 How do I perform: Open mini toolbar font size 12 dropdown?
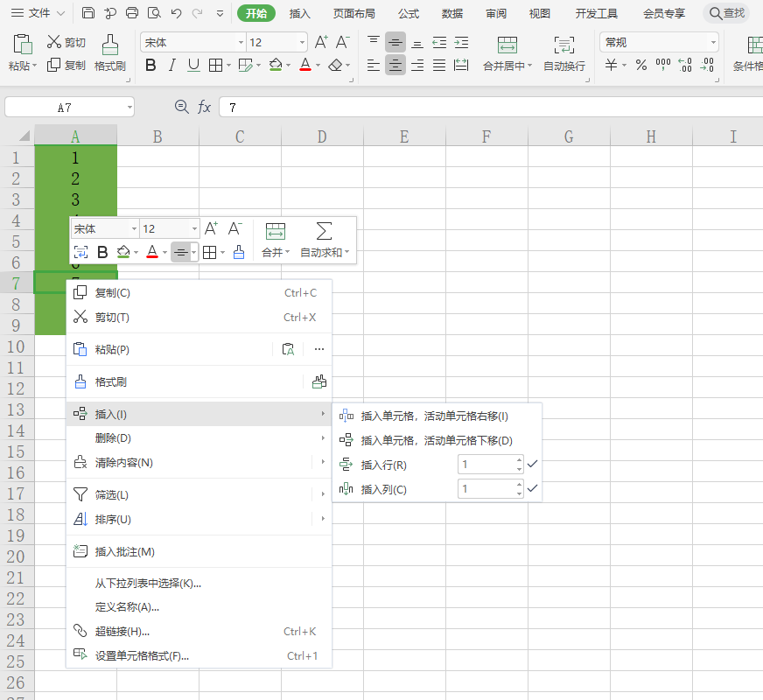[194, 228]
